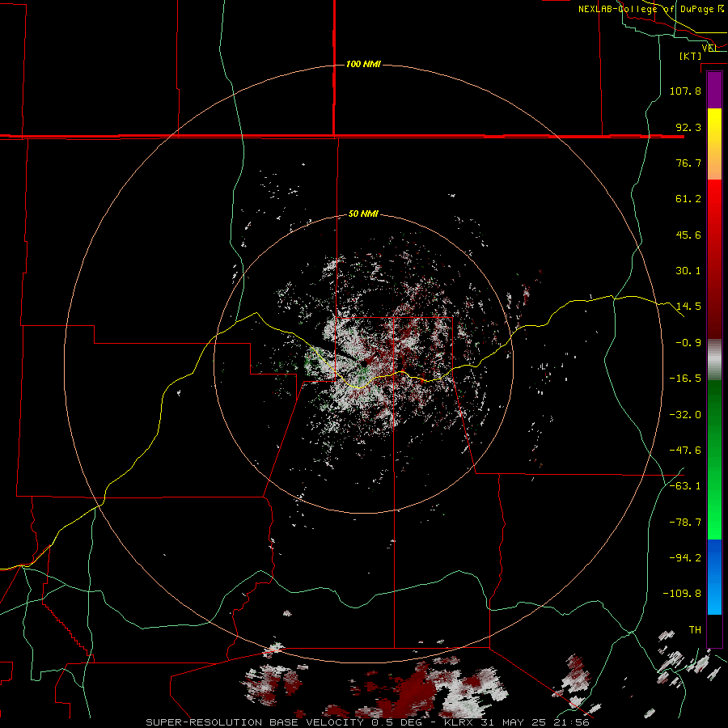Click the 50 NMI range ring label

pos(363,214)
